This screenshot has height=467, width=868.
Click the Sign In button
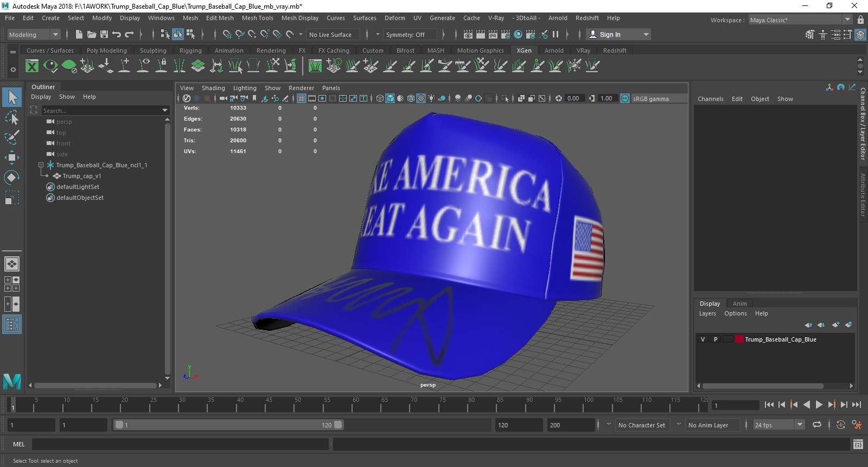pos(619,34)
